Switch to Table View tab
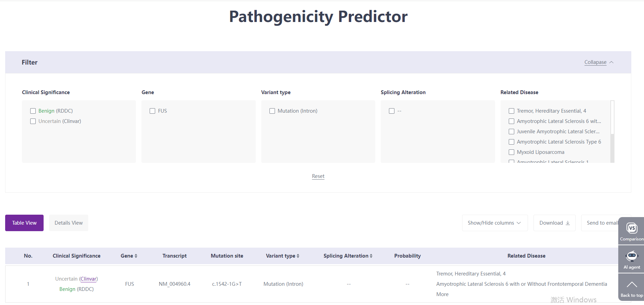644x305 pixels. [24, 223]
